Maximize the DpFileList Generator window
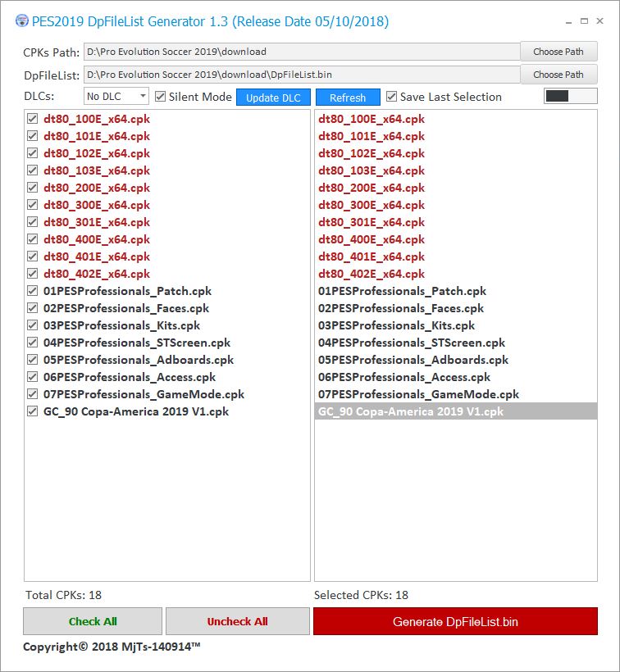 tap(584, 21)
